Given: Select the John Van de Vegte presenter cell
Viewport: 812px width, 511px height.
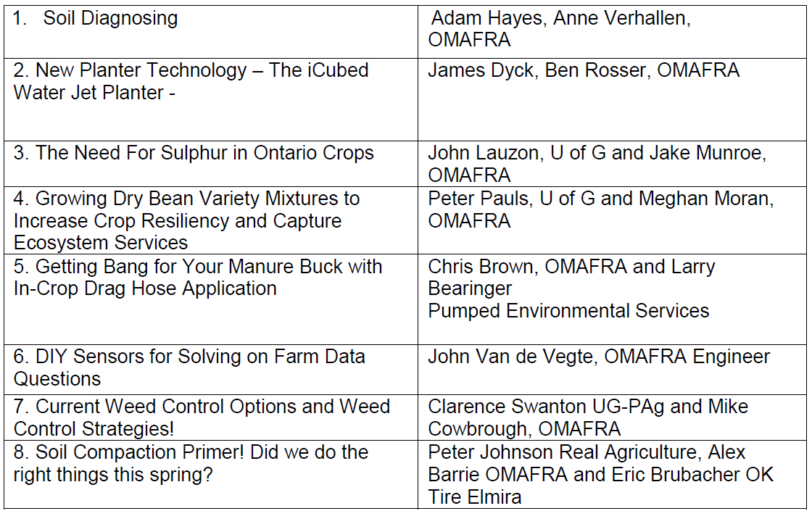Looking at the screenshot, I should pos(599,357).
